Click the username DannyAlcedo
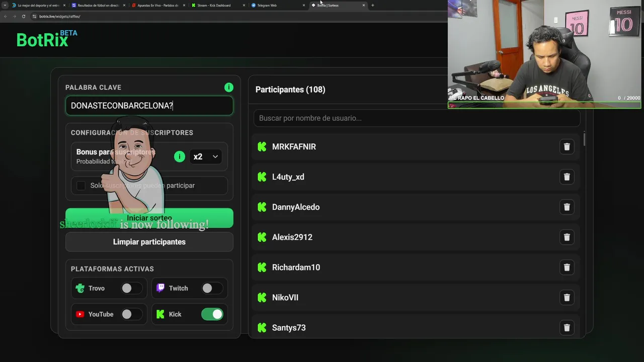644x362 pixels. point(296,207)
